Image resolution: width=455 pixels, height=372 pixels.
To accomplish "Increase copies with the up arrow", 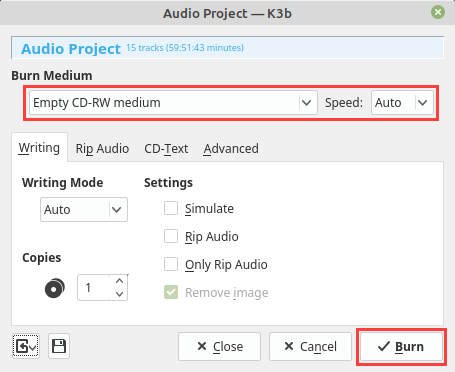I will coord(119,281).
